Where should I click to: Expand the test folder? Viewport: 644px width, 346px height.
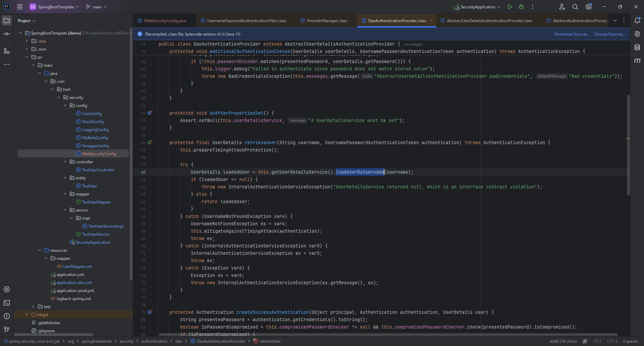[x=33, y=306]
